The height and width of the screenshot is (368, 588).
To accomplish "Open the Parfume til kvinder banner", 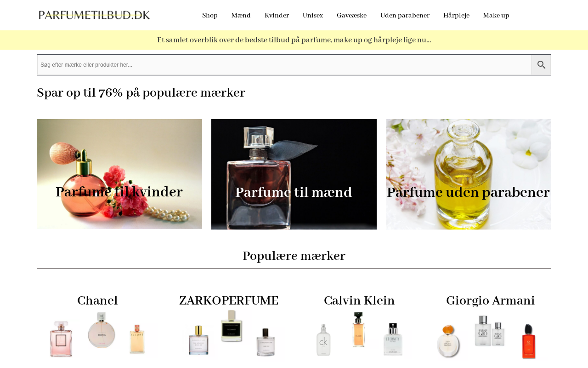I will pos(119,174).
